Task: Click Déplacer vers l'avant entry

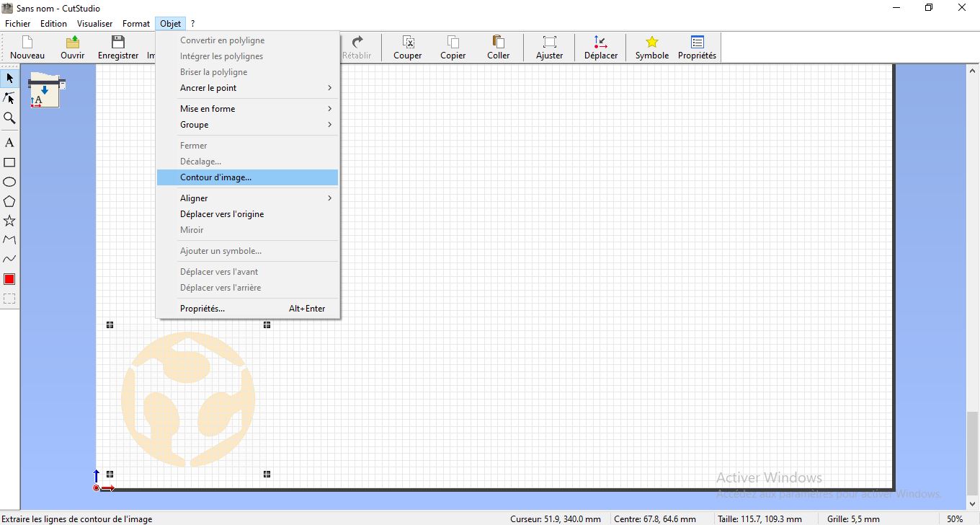Action: pyautogui.click(x=247, y=272)
